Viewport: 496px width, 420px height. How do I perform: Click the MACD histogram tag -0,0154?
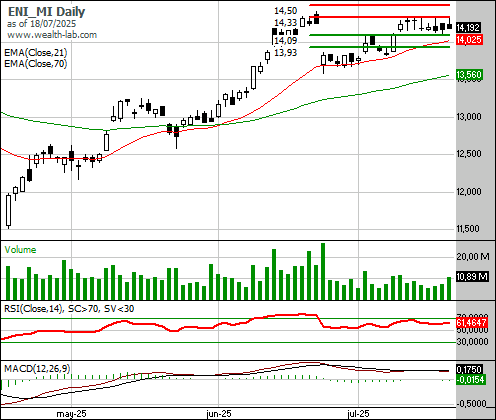(x=471, y=379)
